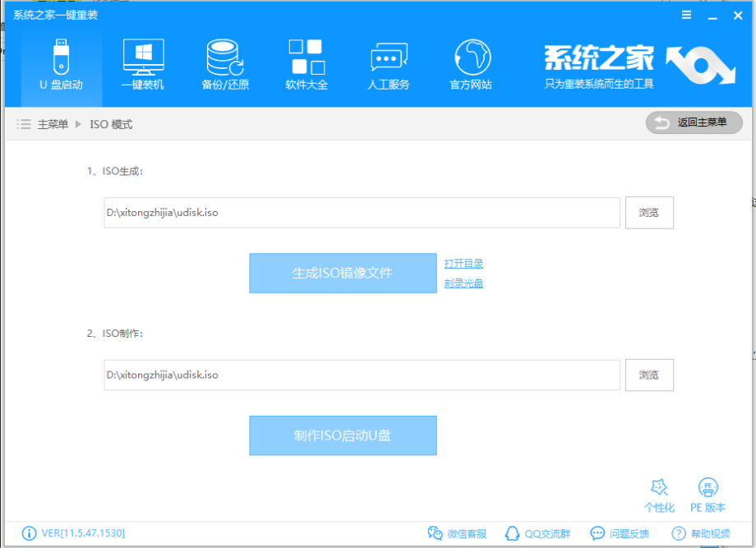Viewport: 756px width, 548px height.
Task: Click the 个性化 personalization icon
Action: [x=659, y=495]
